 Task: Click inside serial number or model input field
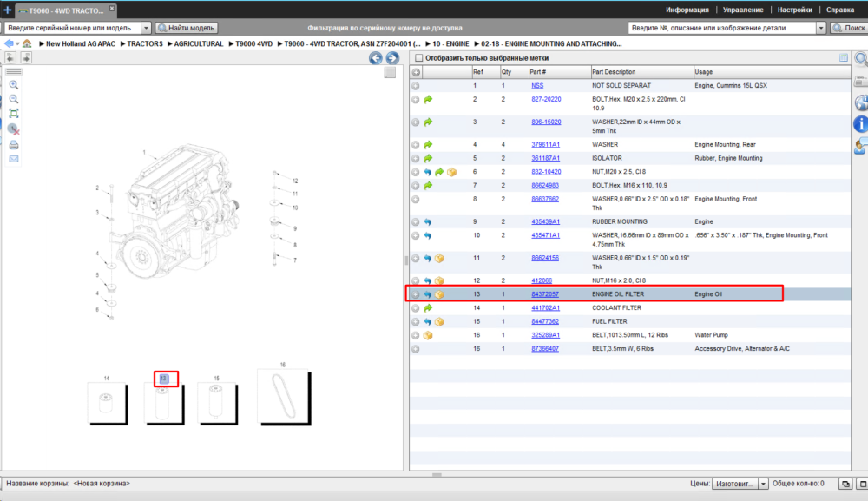[x=73, y=28]
